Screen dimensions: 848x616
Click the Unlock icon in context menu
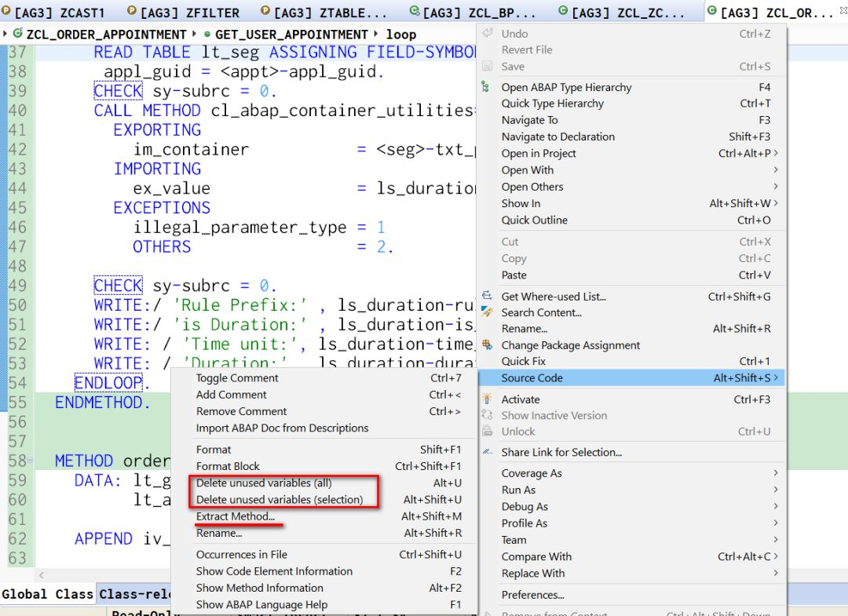click(x=487, y=432)
